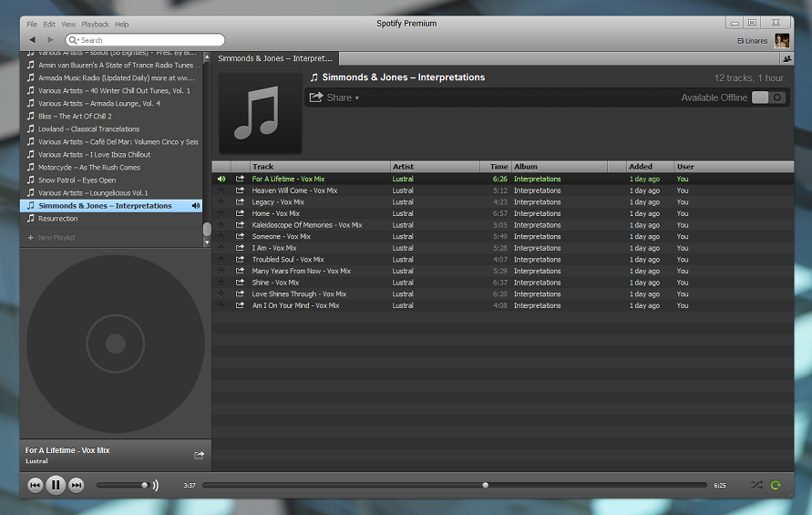Switch on Available Offline toggle

coord(768,98)
